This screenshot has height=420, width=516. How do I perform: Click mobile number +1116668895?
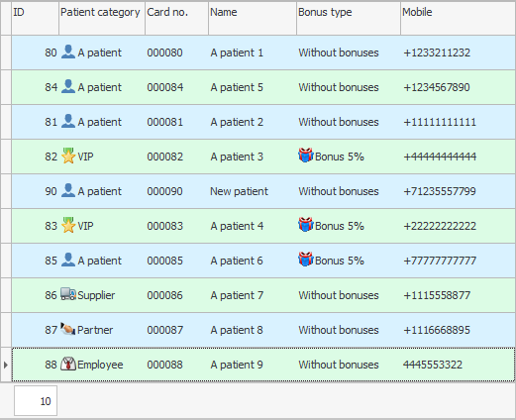[437, 330]
